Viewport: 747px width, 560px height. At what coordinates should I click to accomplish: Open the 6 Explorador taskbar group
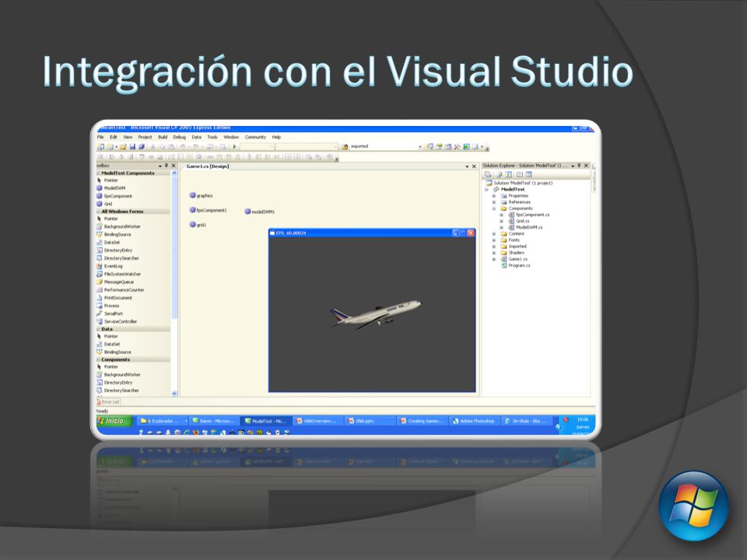162,421
